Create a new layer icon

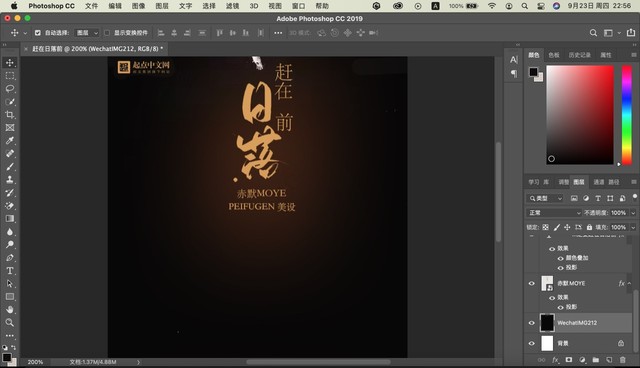pyautogui.click(x=609, y=360)
